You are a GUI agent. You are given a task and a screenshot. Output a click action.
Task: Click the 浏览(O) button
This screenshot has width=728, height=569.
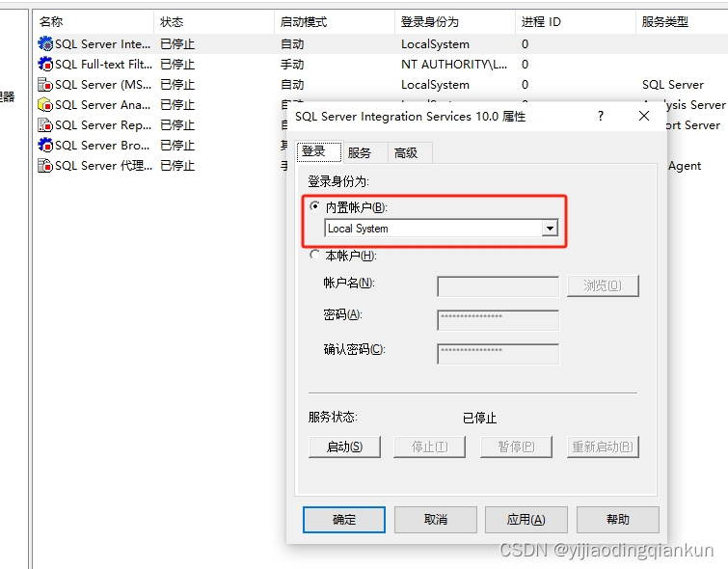[603, 285]
